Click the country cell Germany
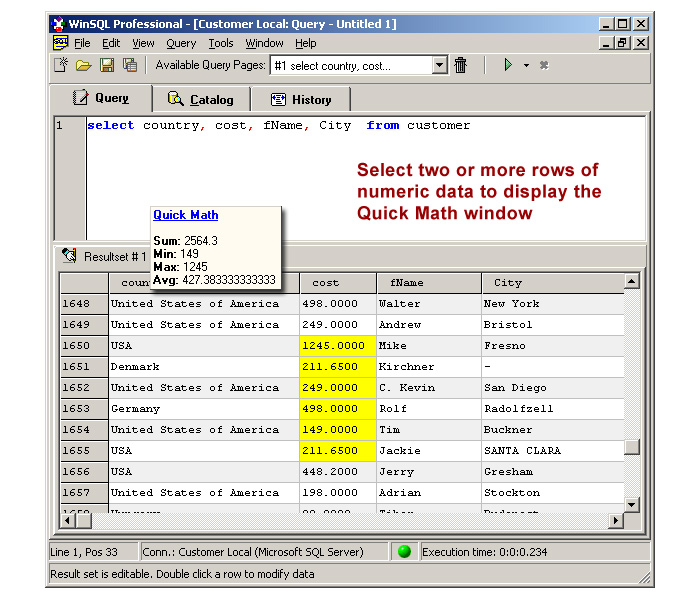 pyautogui.click(x=204, y=409)
